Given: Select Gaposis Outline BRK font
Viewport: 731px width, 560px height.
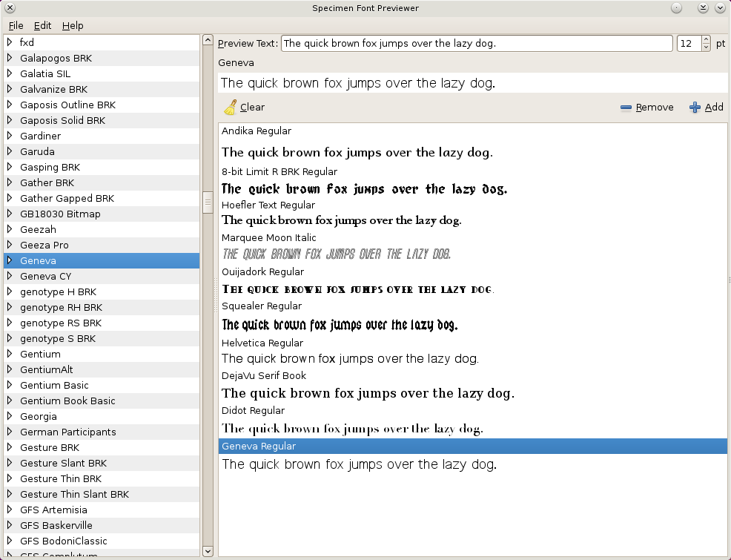Looking at the screenshot, I should [x=102, y=105].
